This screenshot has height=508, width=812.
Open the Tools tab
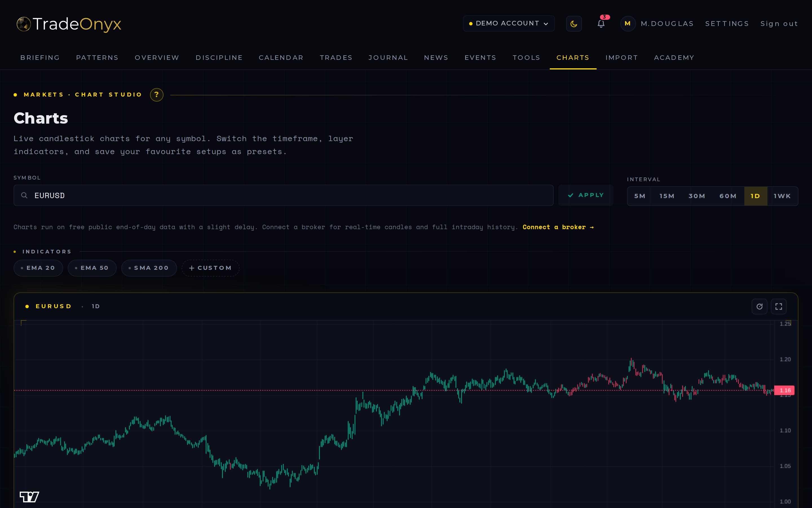526,58
